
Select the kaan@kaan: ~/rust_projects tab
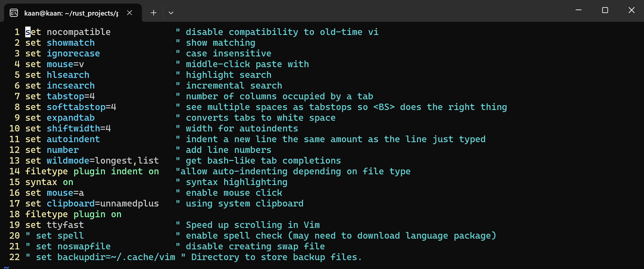(71, 13)
